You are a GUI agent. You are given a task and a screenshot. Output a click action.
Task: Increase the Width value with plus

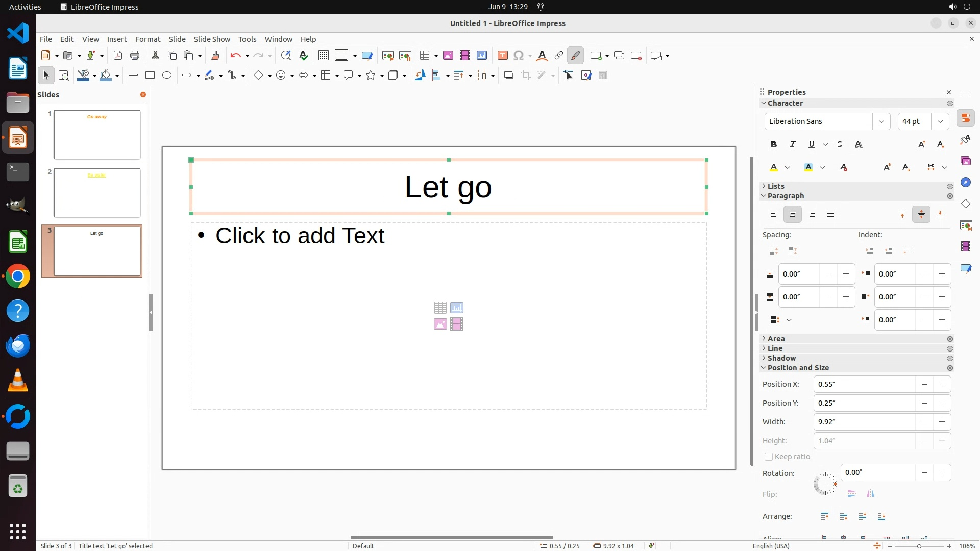pyautogui.click(x=942, y=422)
